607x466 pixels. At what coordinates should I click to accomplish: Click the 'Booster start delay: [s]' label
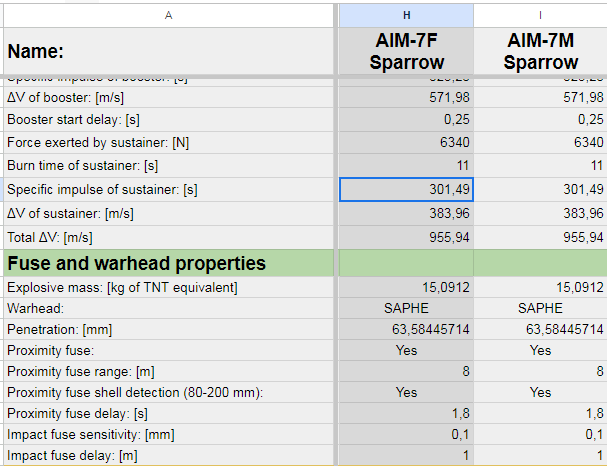pyautogui.click(x=73, y=120)
